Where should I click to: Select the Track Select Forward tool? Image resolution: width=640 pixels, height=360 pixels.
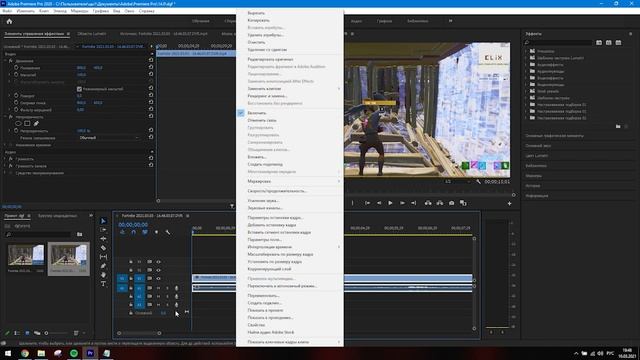click(103, 230)
